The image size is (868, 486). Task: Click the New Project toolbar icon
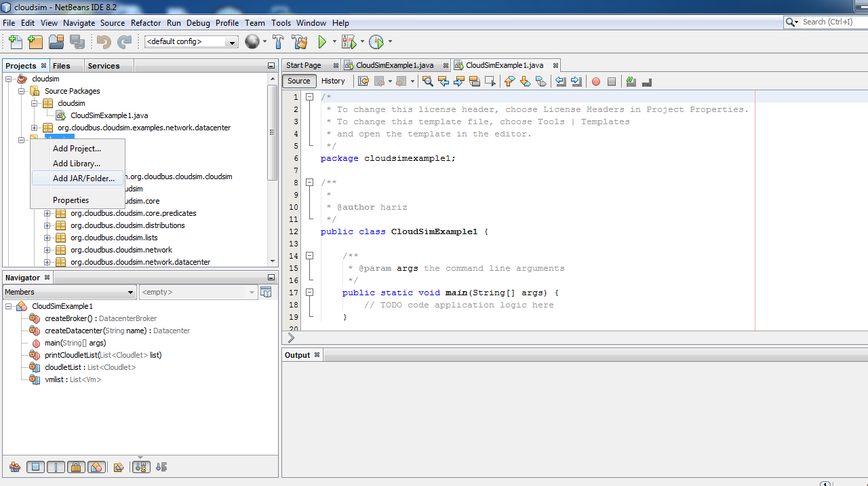pos(35,42)
